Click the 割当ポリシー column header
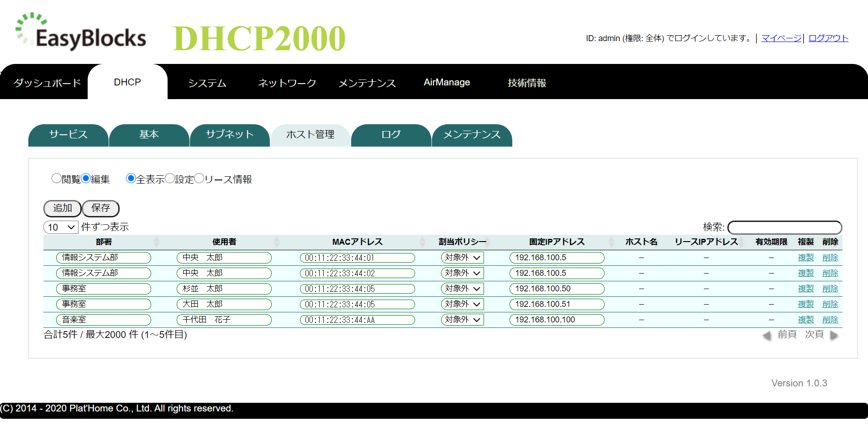The height and width of the screenshot is (427, 868). [463, 242]
